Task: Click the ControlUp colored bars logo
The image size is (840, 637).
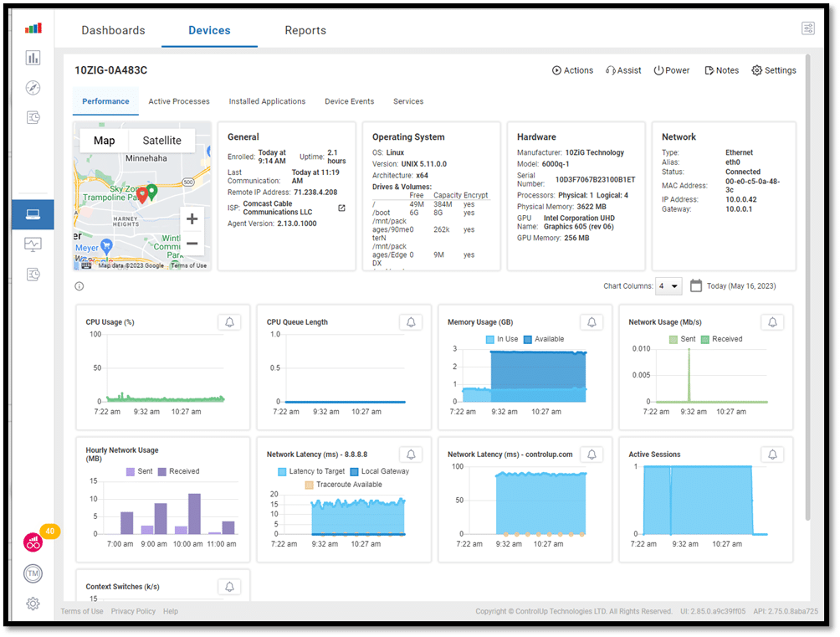Action: [33, 28]
